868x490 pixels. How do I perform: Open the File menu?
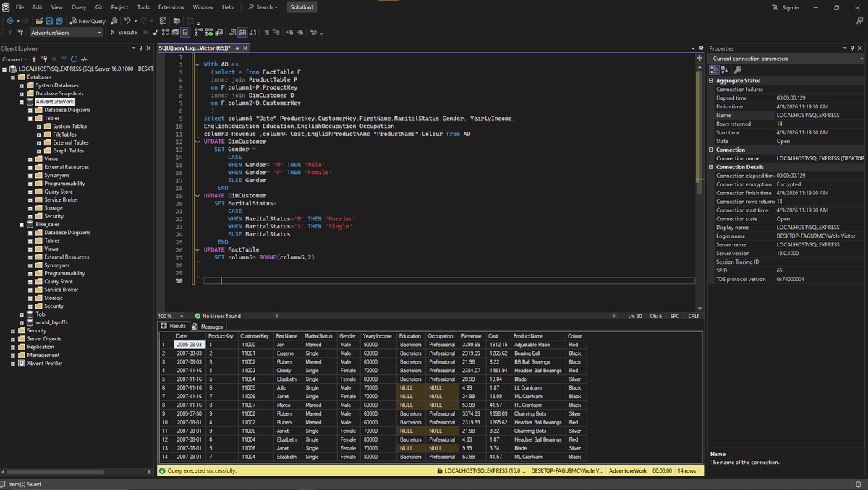click(x=20, y=7)
